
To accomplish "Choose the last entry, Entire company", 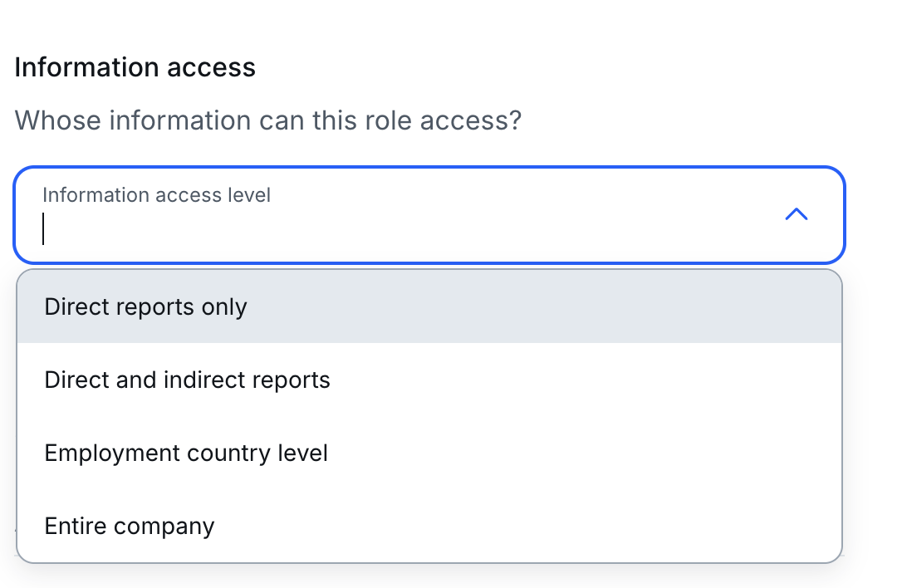I will pyautogui.click(x=429, y=526).
